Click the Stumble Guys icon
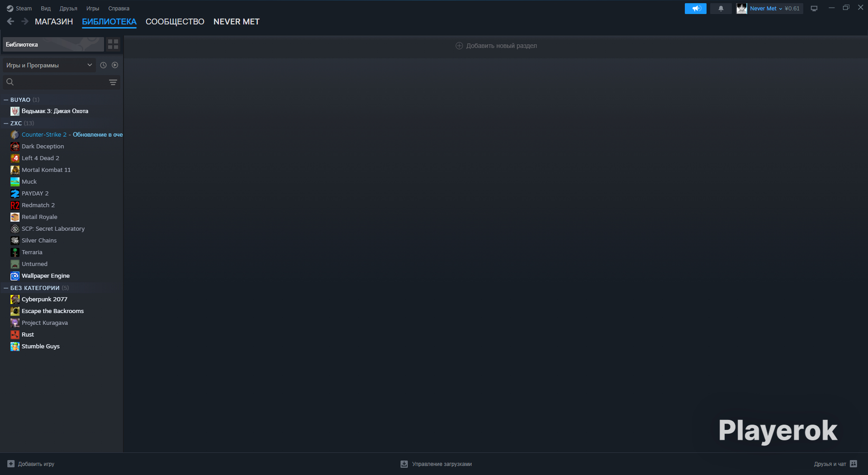 (x=15, y=346)
